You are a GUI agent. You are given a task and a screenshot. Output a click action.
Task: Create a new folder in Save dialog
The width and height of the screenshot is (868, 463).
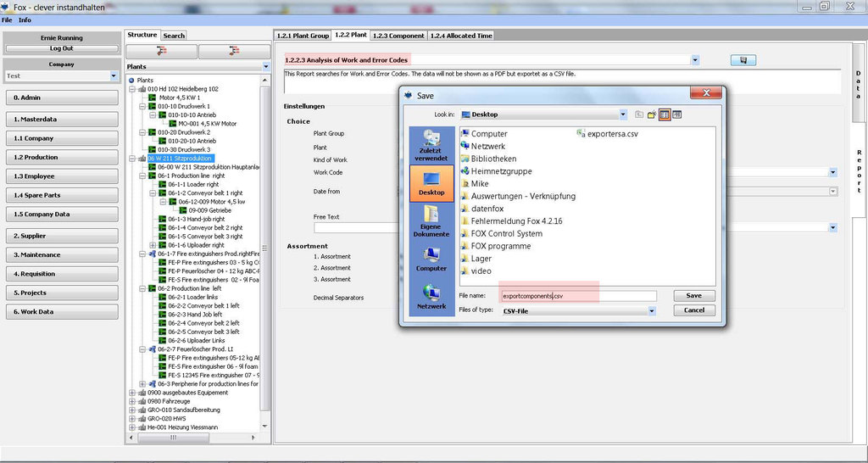652,114
